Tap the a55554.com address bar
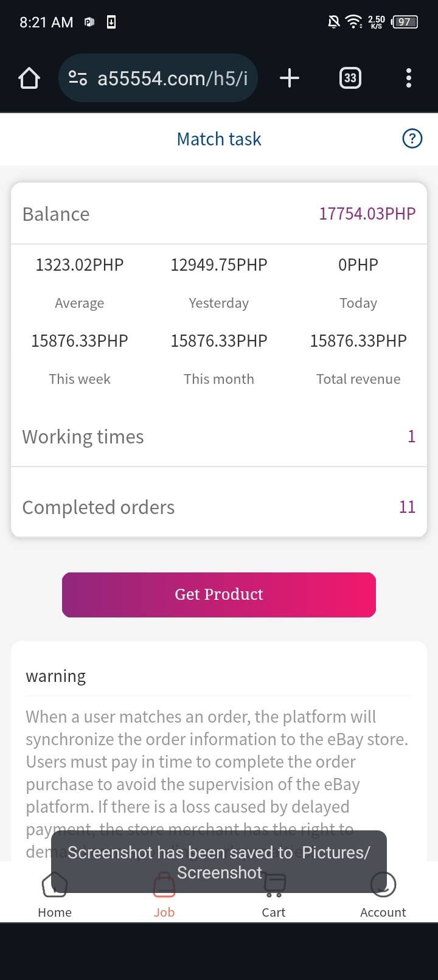The width and height of the screenshot is (438, 980). [x=172, y=78]
